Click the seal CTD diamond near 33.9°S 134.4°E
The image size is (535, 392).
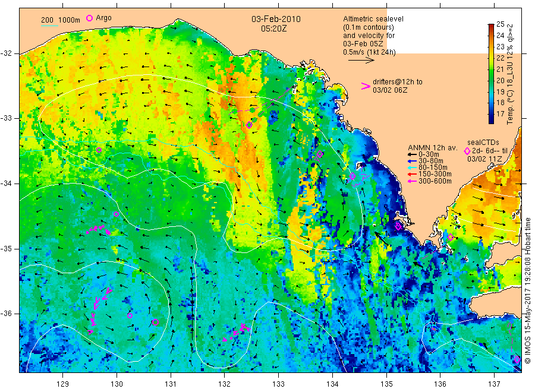point(353,176)
